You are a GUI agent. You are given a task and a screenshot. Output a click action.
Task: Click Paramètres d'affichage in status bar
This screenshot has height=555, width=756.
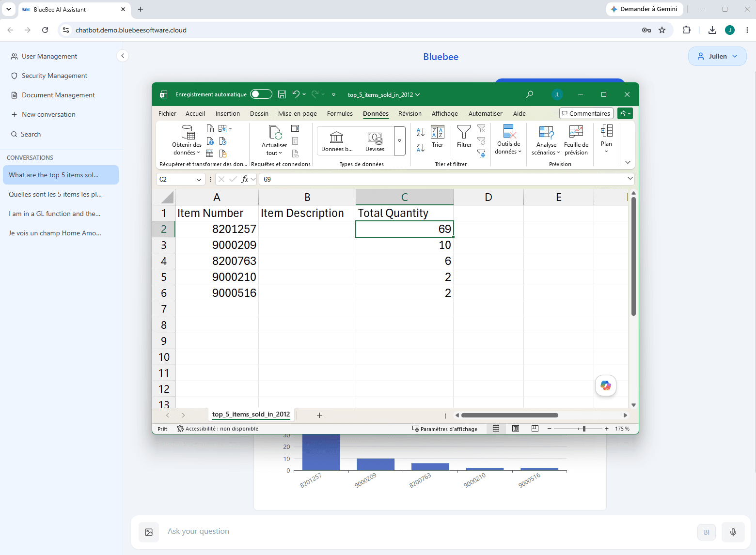pyautogui.click(x=445, y=429)
